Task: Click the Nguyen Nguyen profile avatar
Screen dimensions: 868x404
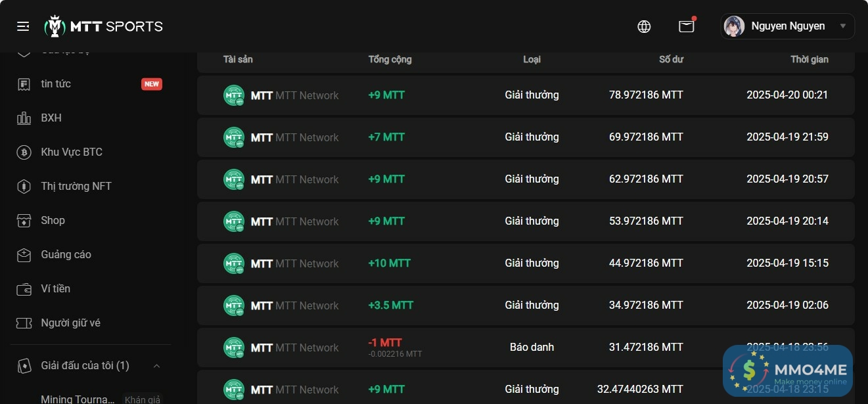Action: (734, 26)
